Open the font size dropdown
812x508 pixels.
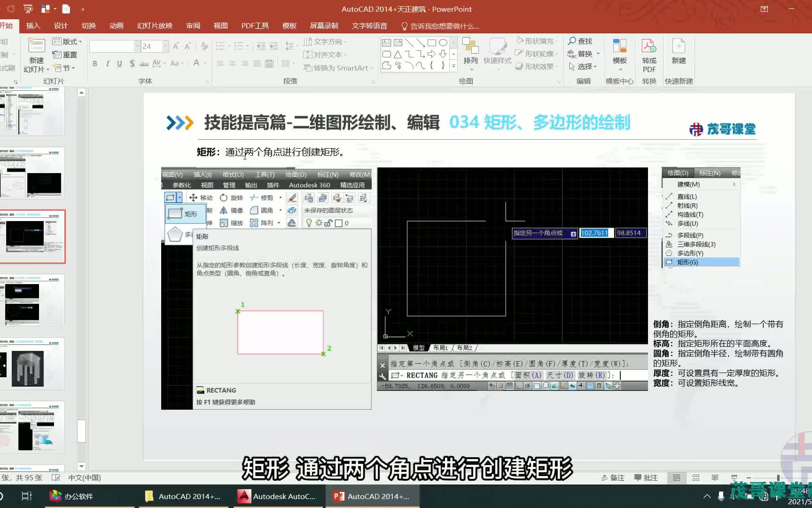click(166, 46)
